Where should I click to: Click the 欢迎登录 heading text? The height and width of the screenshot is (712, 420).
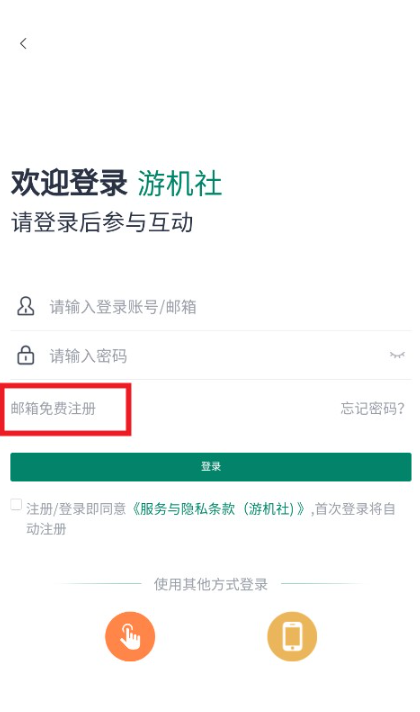[x=69, y=183]
